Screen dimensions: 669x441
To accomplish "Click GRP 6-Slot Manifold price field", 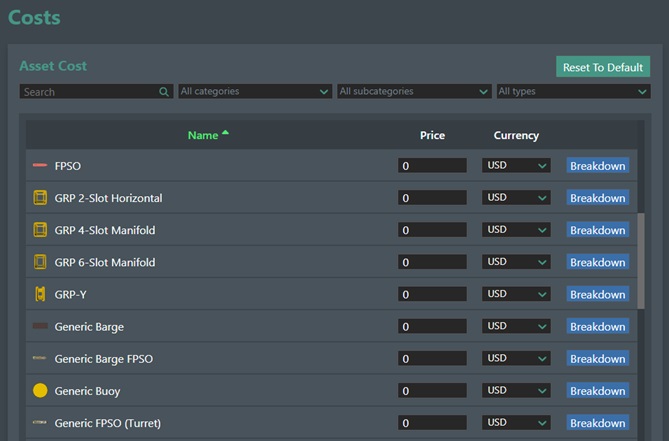I will pyautogui.click(x=432, y=262).
